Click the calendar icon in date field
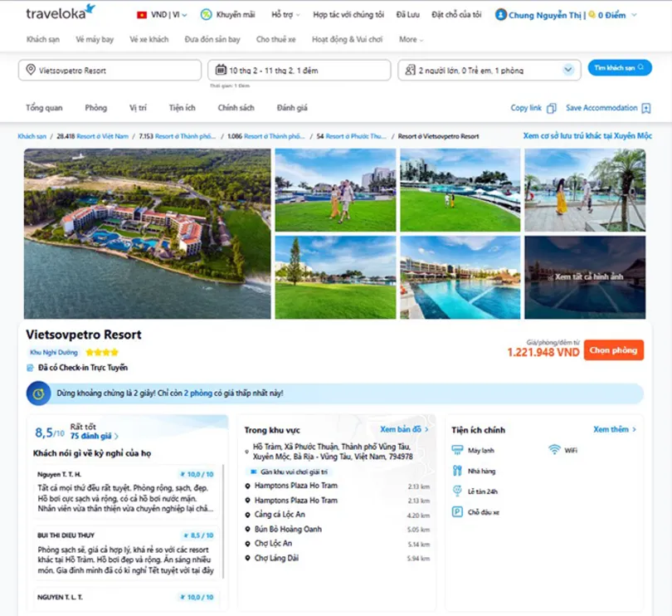 tap(220, 71)
